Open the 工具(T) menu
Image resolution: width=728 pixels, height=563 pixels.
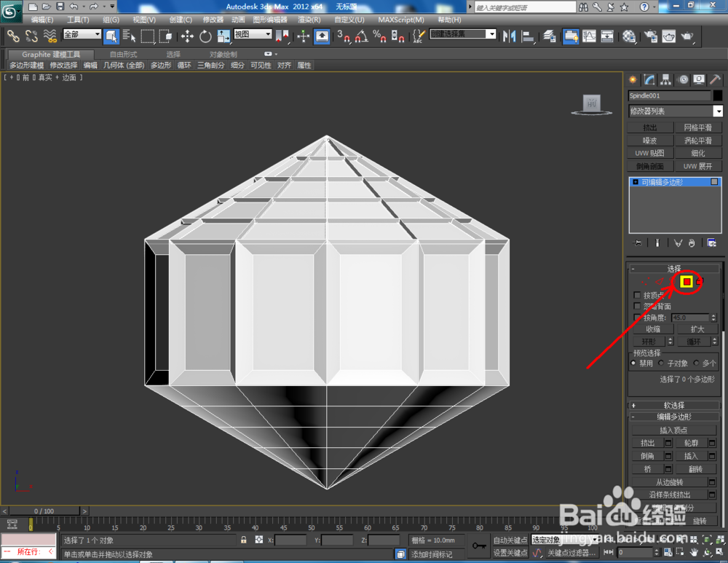point(78,20)
